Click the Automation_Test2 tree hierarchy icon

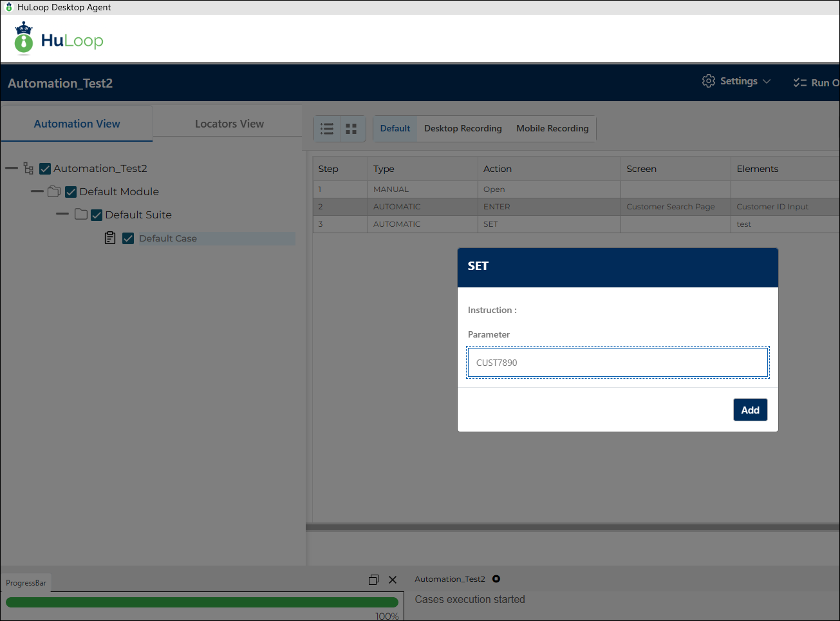[x=28, y=168]
